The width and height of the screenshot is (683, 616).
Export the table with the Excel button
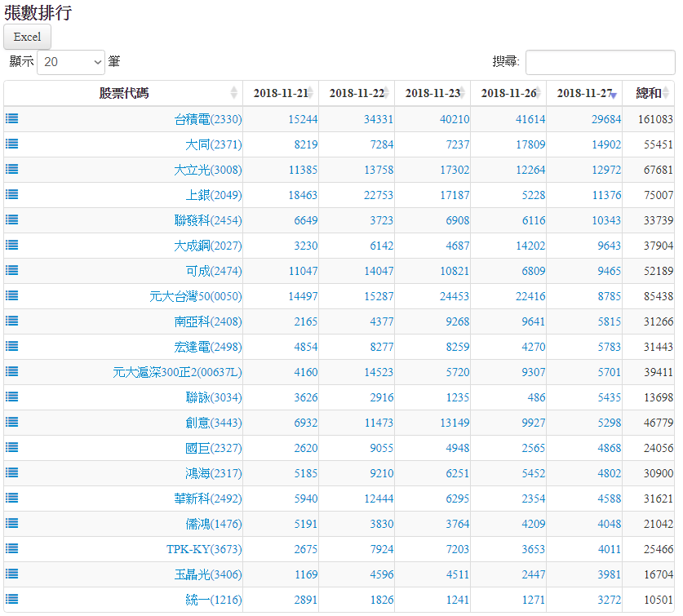[27, 37]
